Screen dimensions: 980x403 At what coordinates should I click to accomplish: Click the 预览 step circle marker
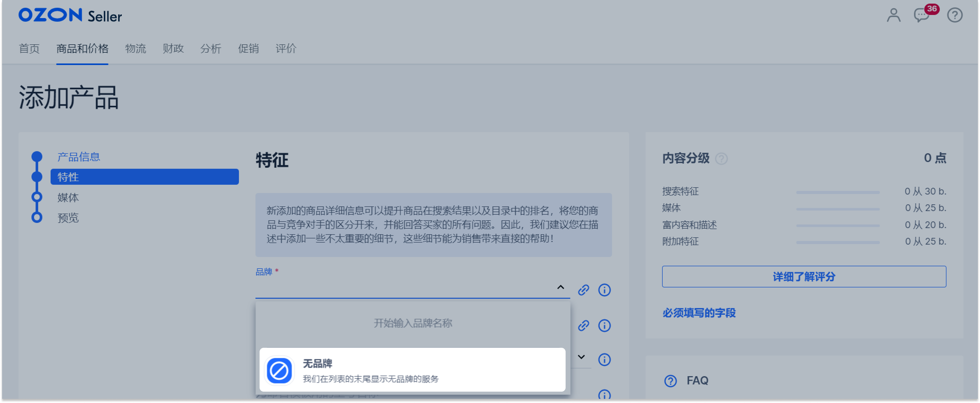pyautogui.click(x=37, y=217)
